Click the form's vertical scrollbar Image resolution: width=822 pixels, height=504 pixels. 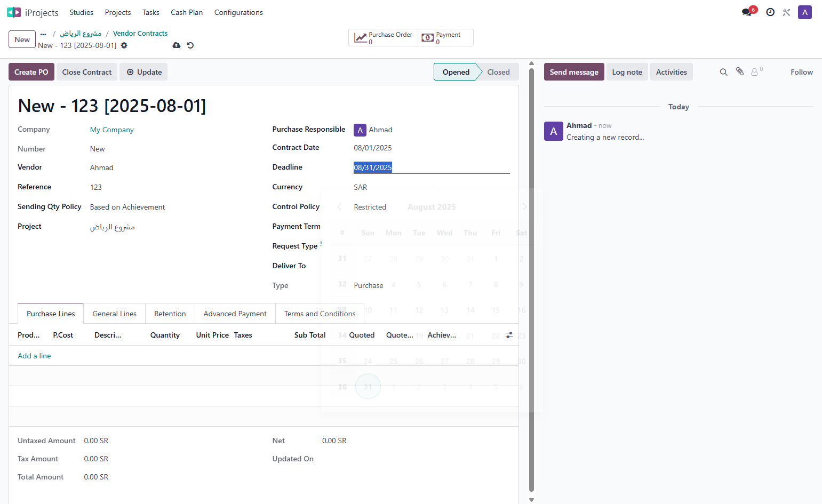coord(531,279)
